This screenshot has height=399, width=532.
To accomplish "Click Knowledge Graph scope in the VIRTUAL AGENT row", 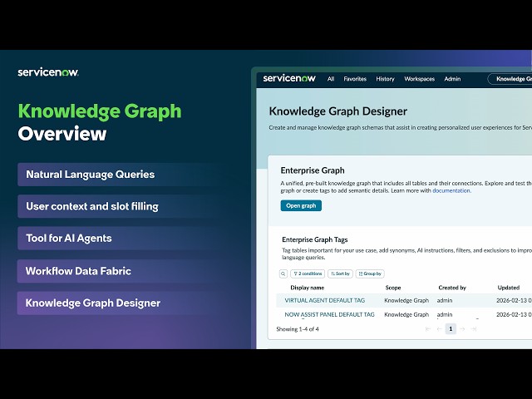I will 406,301.
